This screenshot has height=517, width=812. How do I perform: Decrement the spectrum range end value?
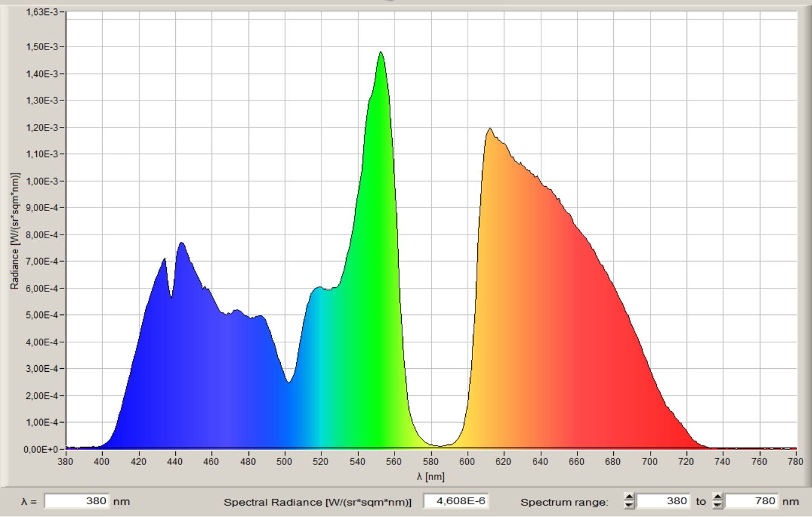tap(718, 505)
